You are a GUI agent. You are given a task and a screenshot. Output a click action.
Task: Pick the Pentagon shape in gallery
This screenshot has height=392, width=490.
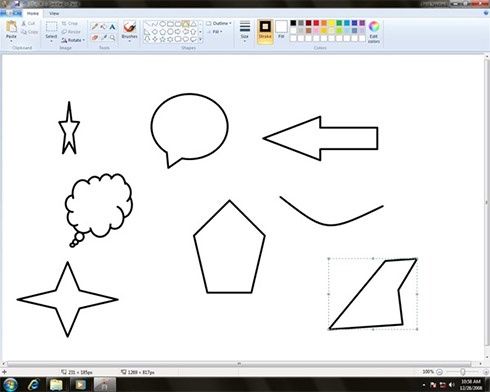pyautogui.click(x=163, y=32)
